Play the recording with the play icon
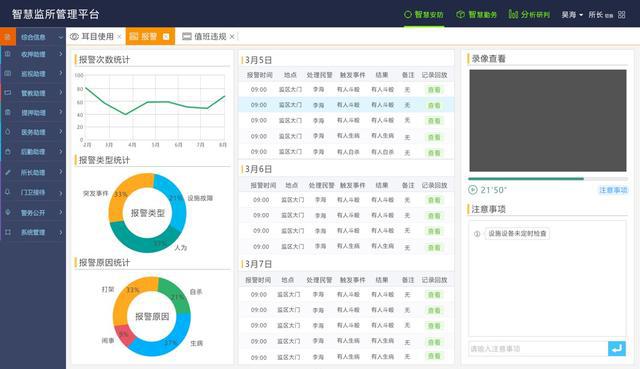640x369 pixels. coord(472,190)
